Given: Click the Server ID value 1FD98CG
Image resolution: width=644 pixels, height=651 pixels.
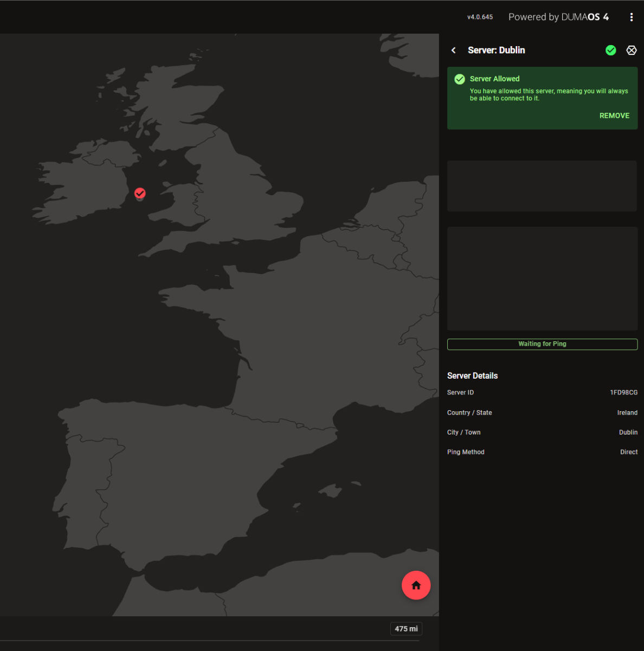Looking at the screenshot, I should pos(623,392).
